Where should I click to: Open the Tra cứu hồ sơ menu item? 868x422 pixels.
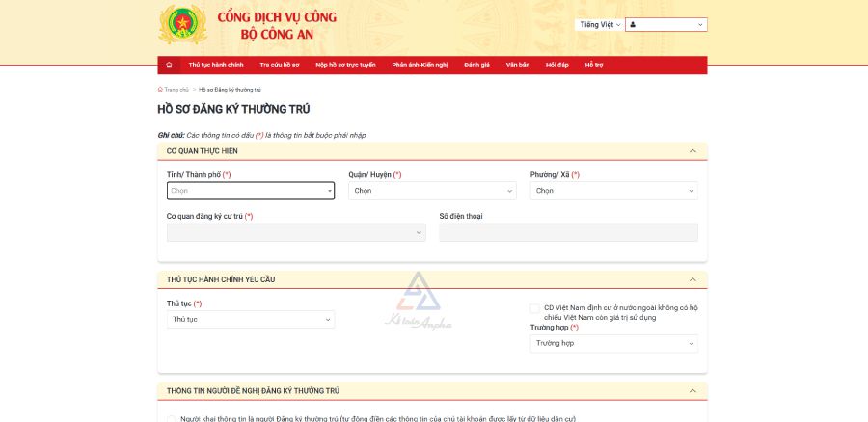(x=280, y=65)
